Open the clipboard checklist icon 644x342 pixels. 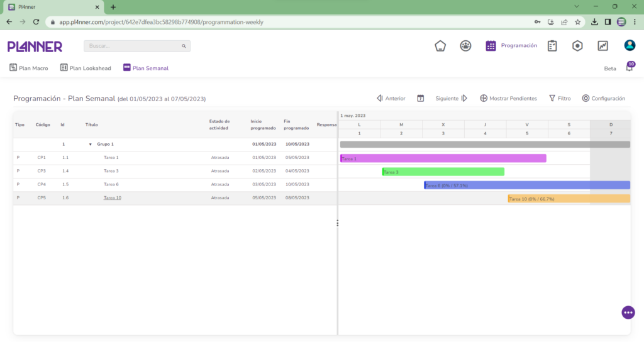pyautogui.click(x=552, y=46)
